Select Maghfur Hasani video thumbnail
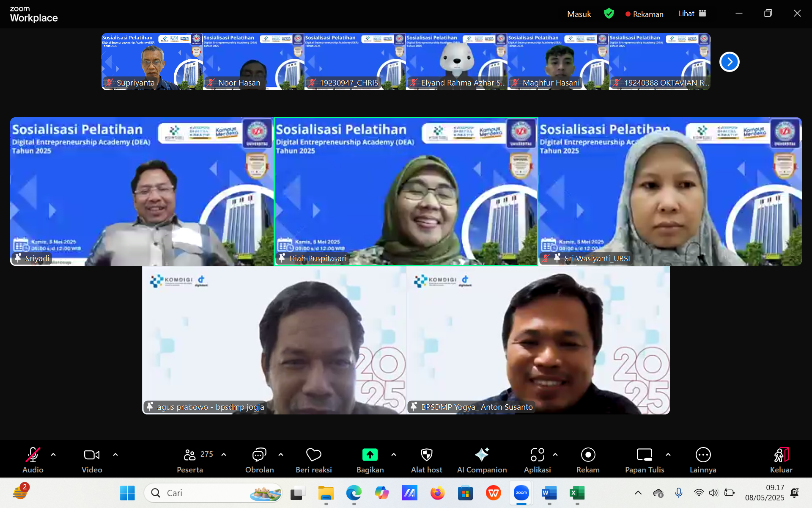 click(x=558, y=61)
